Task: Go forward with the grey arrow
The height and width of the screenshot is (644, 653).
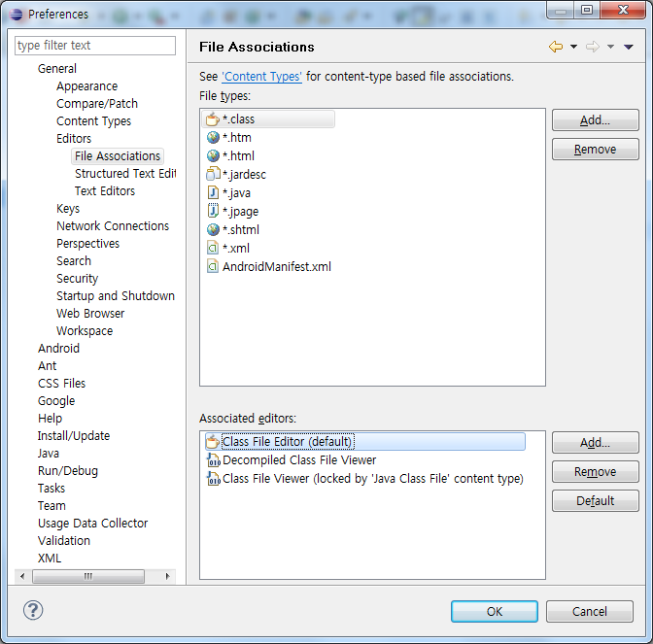Action: [592, 47]
